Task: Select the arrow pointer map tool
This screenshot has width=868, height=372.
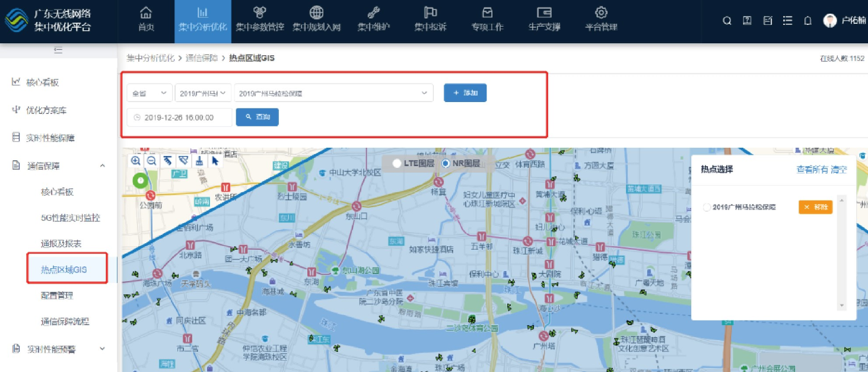Action: pyautogui.click(x=215, y=161)
